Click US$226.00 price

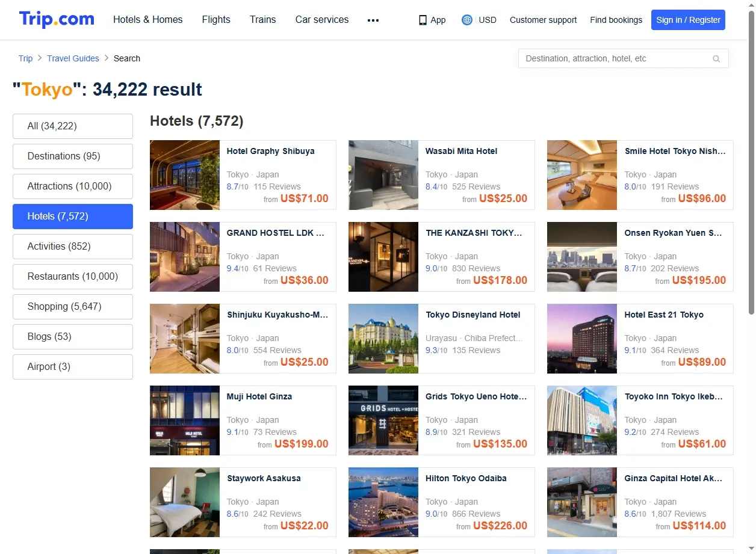[x=500, y=526]
